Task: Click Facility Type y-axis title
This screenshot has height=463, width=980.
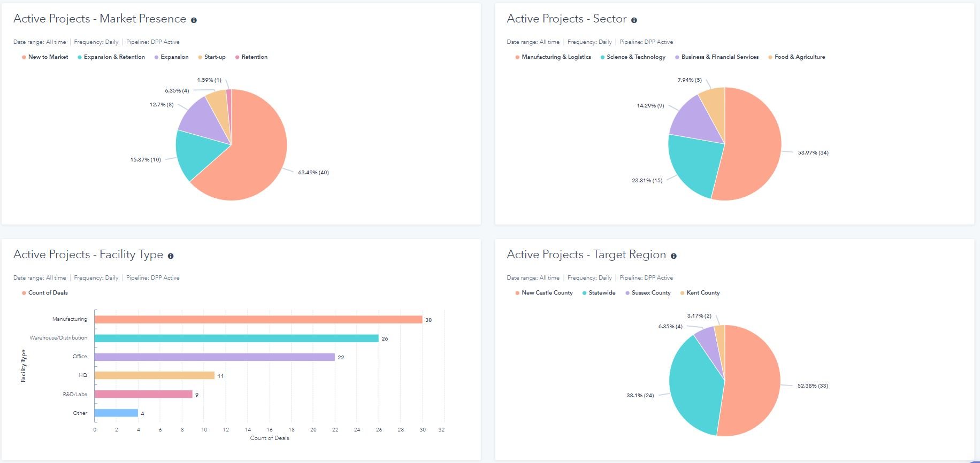Action: [x=23, y=366]
